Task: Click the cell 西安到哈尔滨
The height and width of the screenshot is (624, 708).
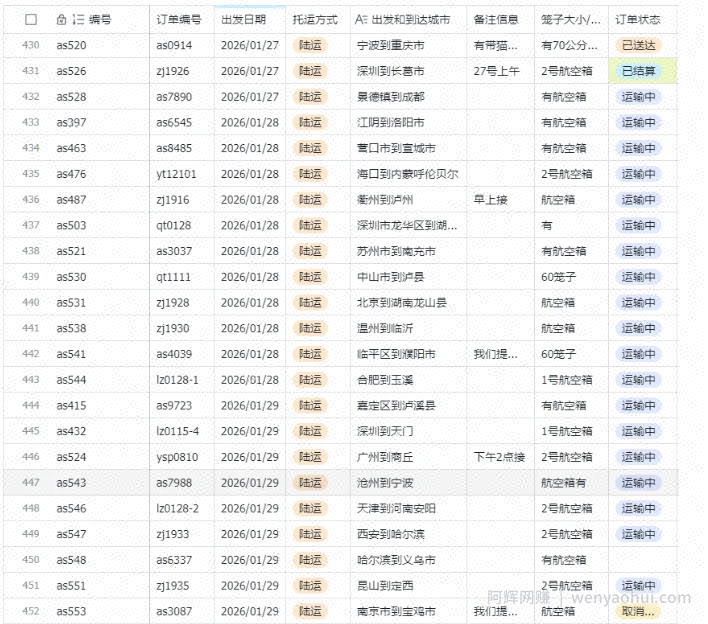Action: click(391, 534)
